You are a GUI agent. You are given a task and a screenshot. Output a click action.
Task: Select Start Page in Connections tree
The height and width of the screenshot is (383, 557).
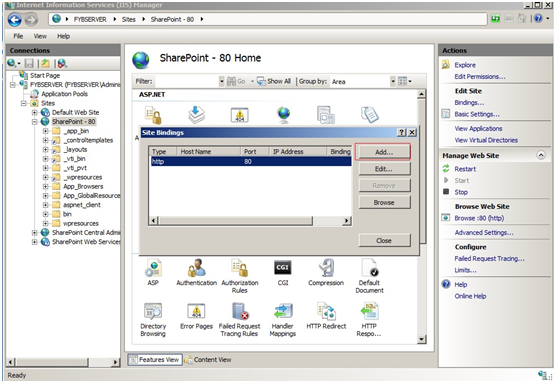(45, 76)
